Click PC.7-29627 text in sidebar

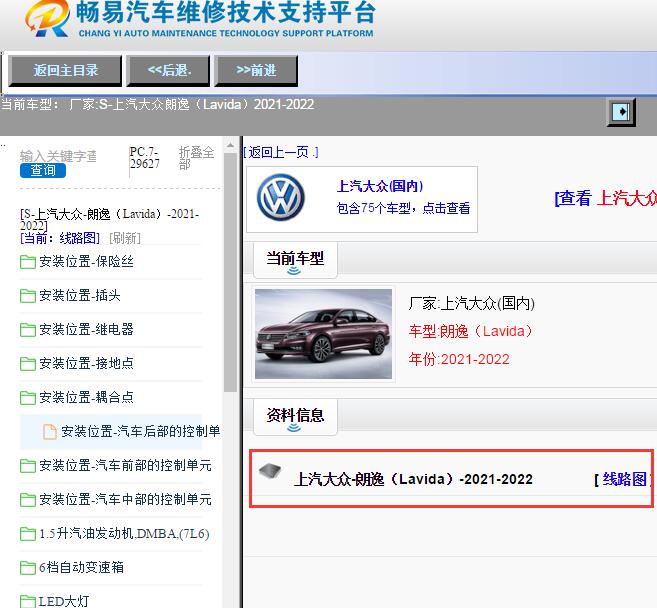[x=145, y=158]
